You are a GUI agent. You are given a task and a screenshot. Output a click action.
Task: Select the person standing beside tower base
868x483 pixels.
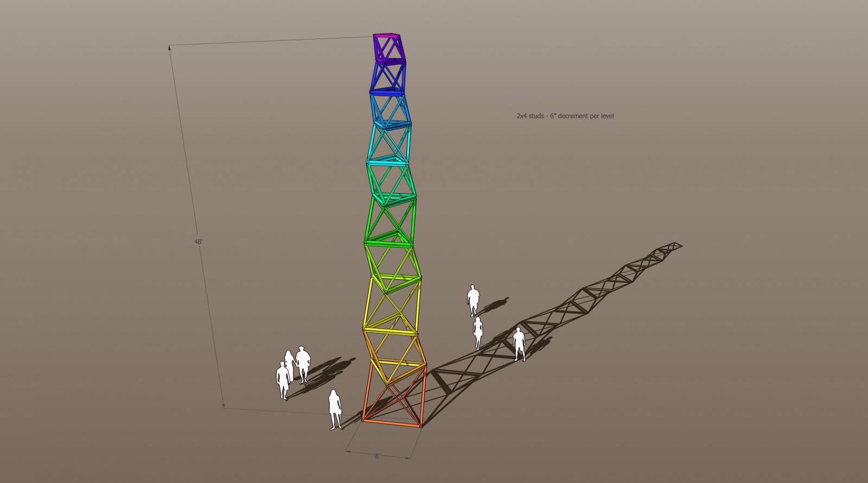(335, 410)
